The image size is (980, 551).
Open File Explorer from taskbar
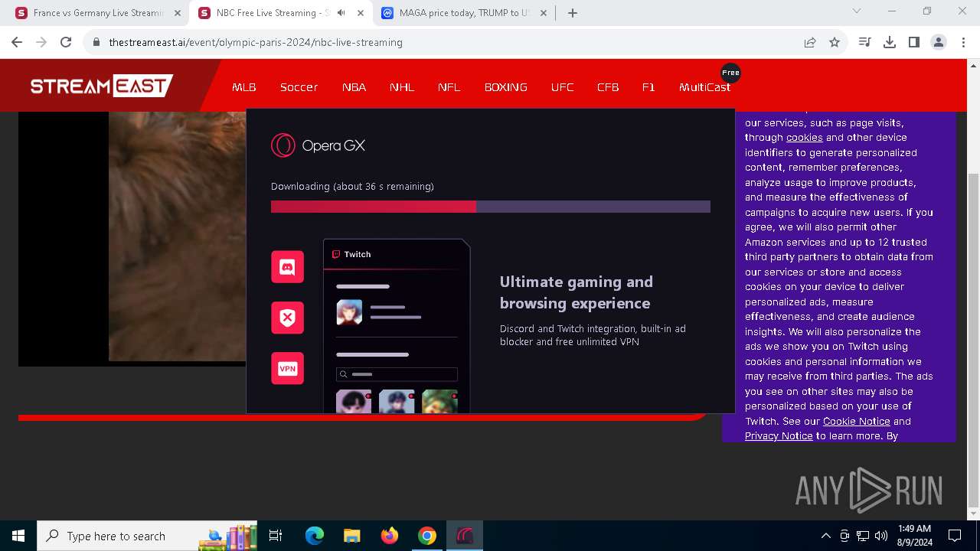pyautogui.click(x=352, y=536)
